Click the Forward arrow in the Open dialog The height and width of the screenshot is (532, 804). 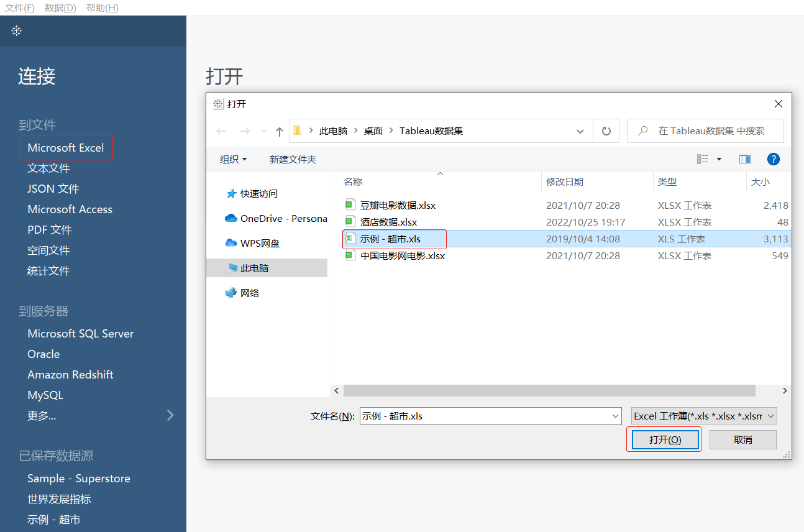pyautogui.click(x=245, y=131)
